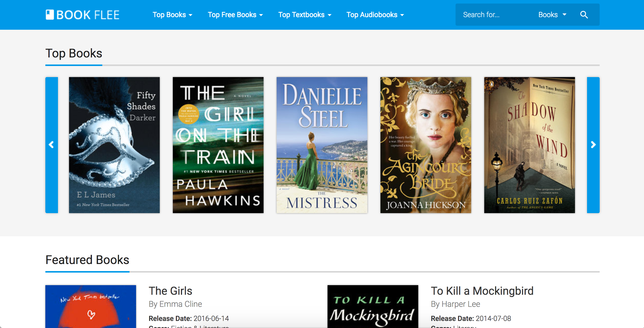Advance carousel with the right arrow
The image size is (644, 328).
[593, 145]
